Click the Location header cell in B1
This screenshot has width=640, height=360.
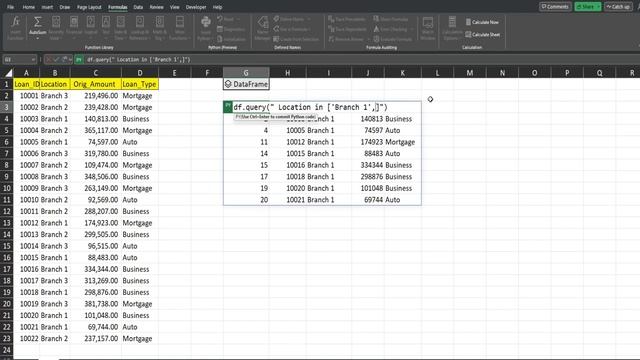pyautogui.click(x=55, y=84)
